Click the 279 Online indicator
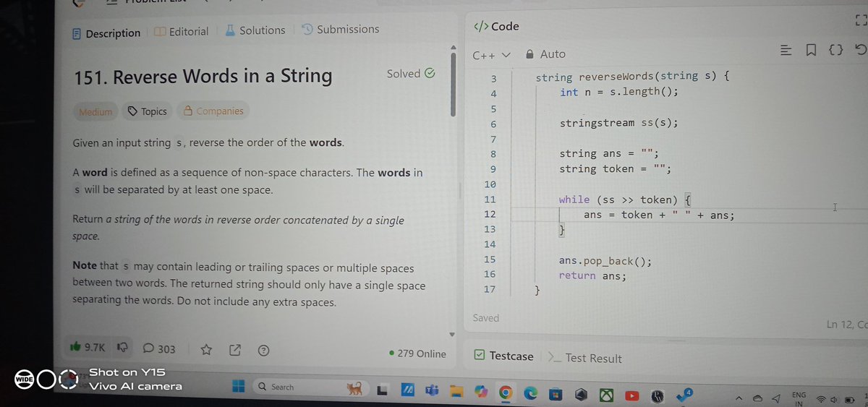Image resolution: width=868 pixels, height=407 pixels. [417, 354]
